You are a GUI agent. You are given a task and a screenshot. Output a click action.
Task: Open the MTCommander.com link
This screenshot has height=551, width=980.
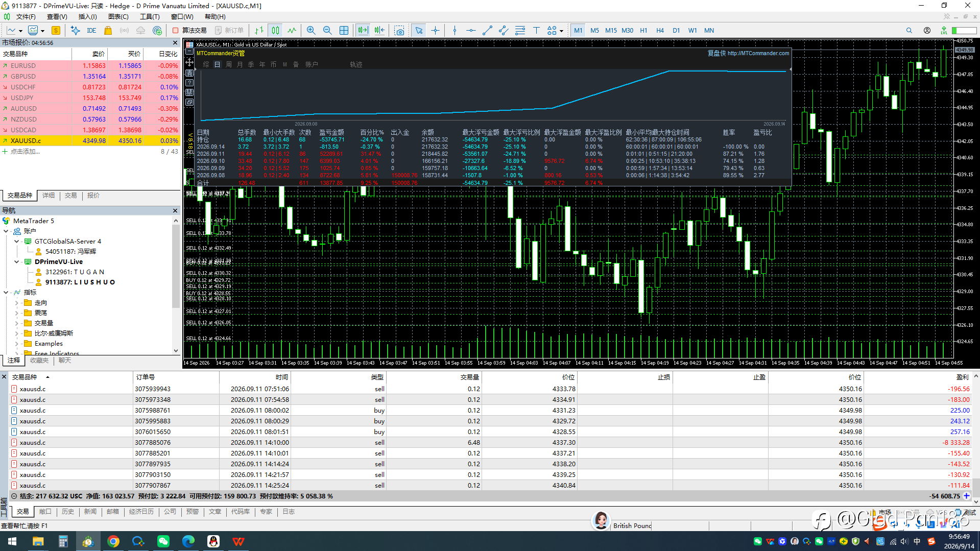758,53
